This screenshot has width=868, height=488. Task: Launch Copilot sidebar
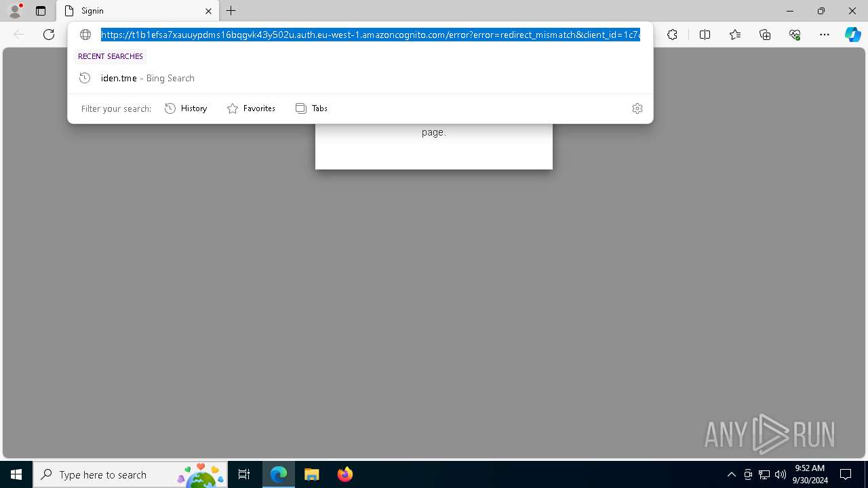pyautogui.click(x=852, y=35)
